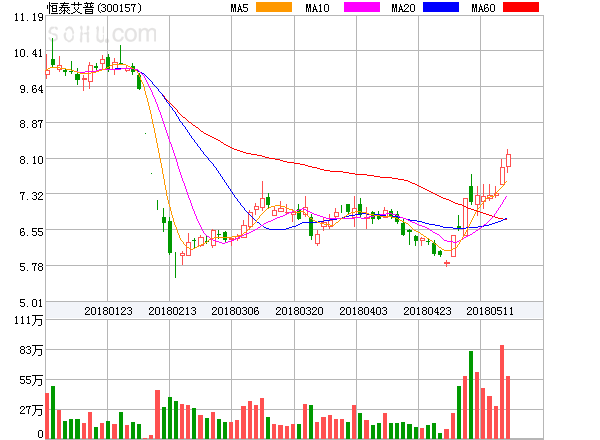Click the 5.01 price axis label

[x=31, y=303]
